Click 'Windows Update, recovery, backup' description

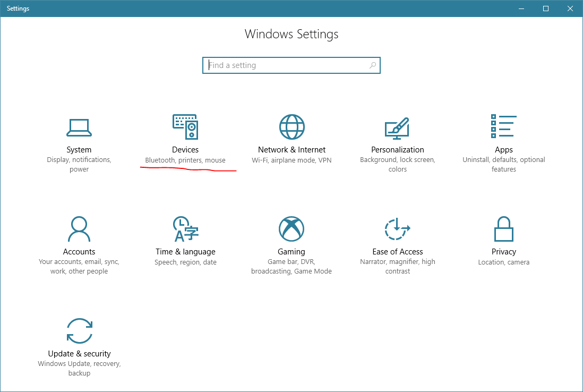(x=79, y=368)
